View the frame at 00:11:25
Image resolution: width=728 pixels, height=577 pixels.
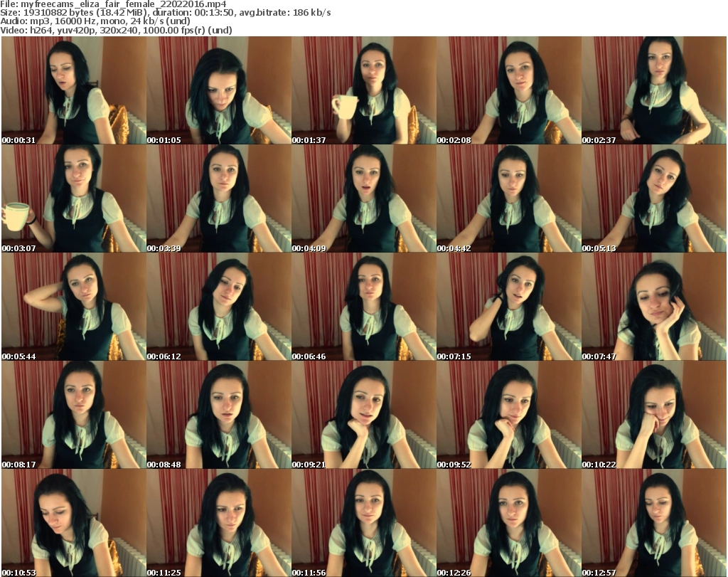(219, 523)
